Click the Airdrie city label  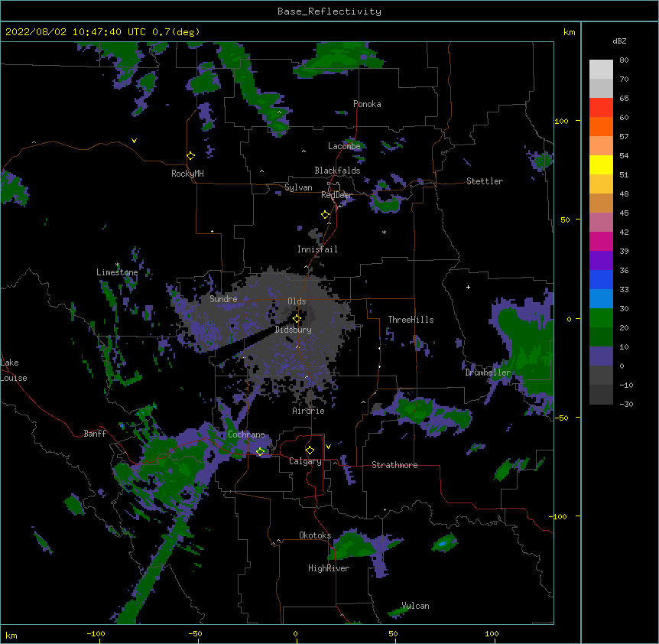pyautogui.click(x=309, y=411)
